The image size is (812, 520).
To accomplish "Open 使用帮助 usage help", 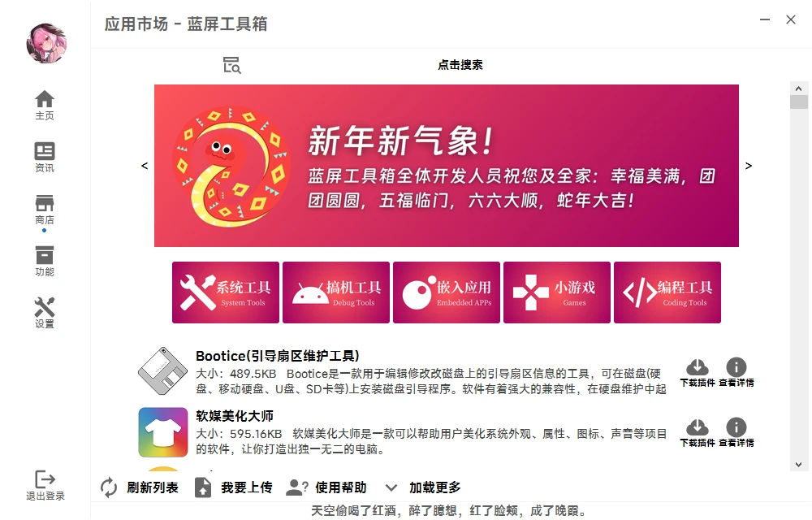I will coord(326,487).
